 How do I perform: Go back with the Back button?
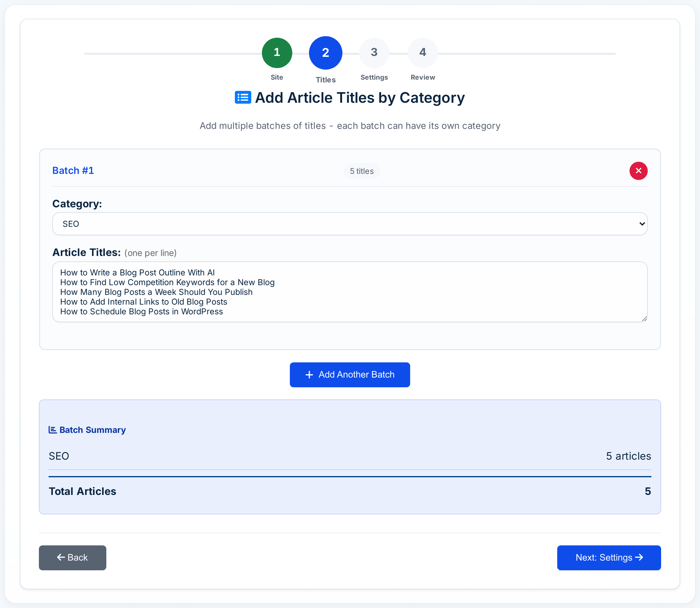[x=73, y=558]
